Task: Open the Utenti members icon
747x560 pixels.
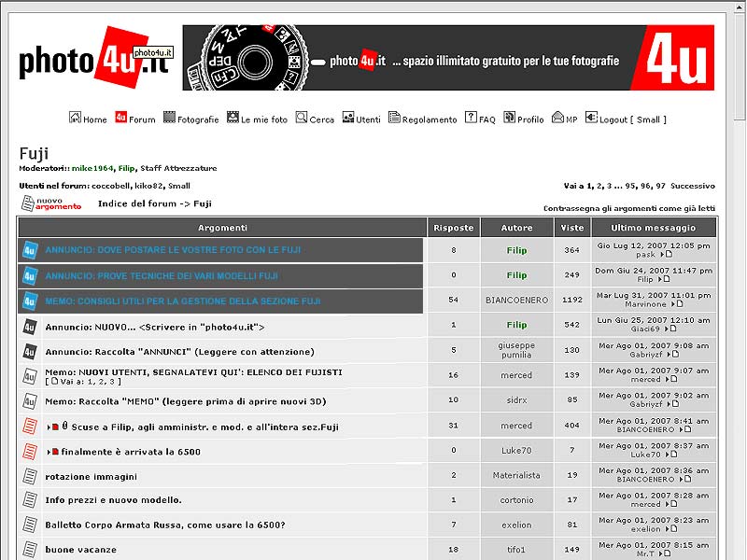Action: (347, 118)
